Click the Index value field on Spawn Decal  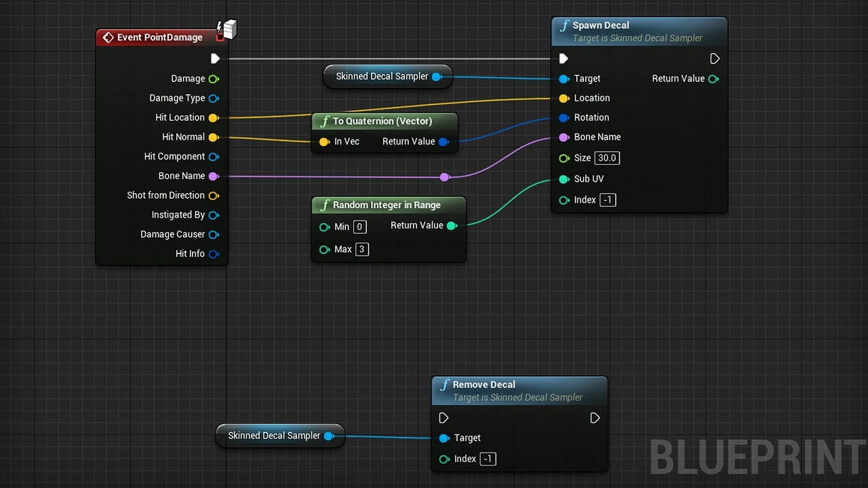coord(608,200)
